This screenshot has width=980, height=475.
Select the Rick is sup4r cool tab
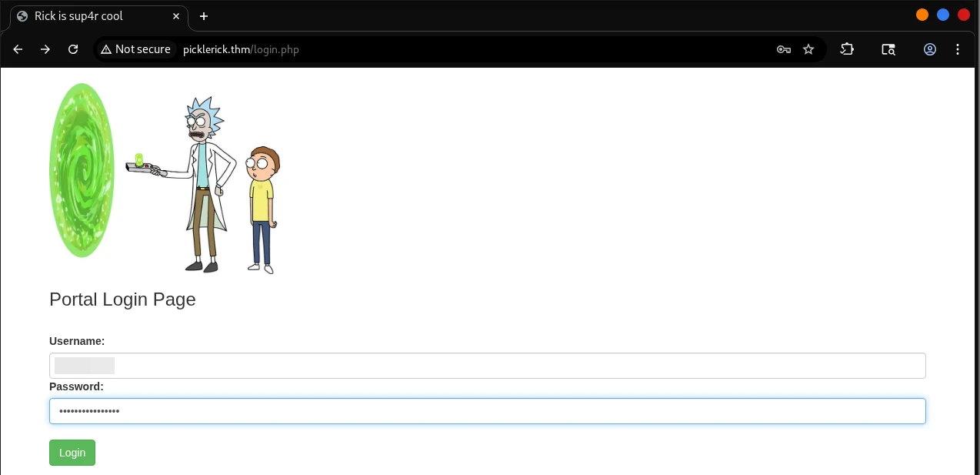98,16
